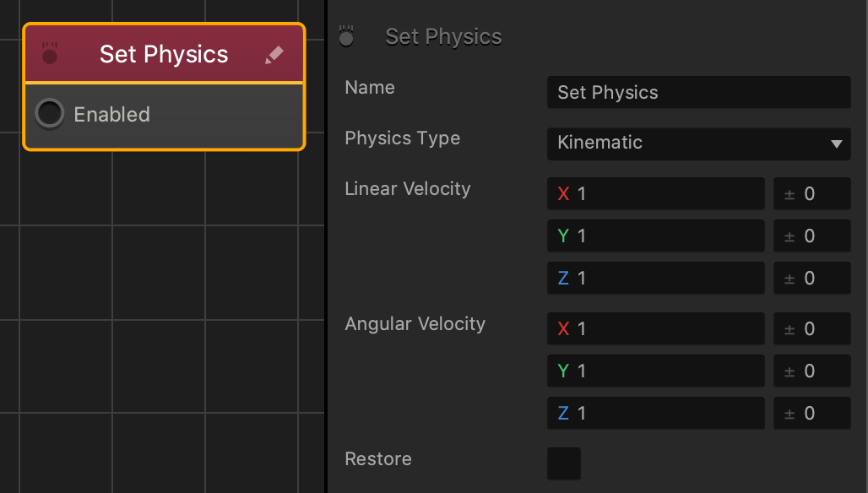Viewport: 868px width, 493px height.
Task: Click Angular Velocity Y variance field
Action: coord(811,371)
